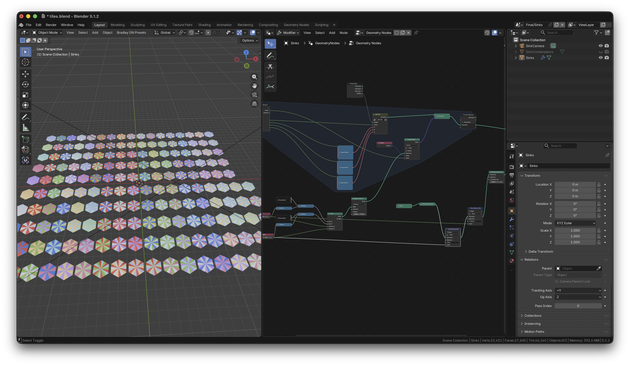Select the node editor Select Box tool
This screenshot has height=366, width=630.
[270, 43]
